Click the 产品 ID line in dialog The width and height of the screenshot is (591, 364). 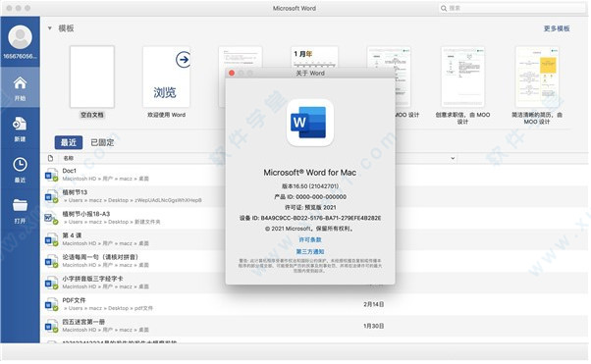click(310, 196)
